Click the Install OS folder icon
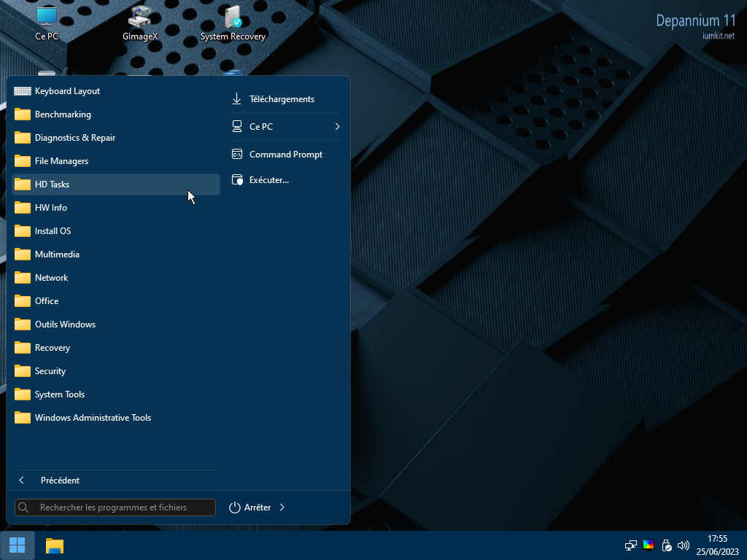This screenshot has height=560, width=747. [x=23, y=231]
